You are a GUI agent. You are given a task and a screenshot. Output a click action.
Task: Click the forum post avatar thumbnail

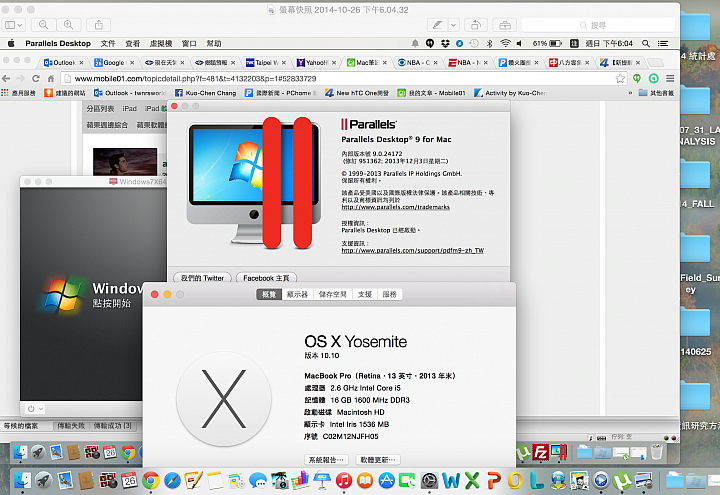[x=125, y=162]
